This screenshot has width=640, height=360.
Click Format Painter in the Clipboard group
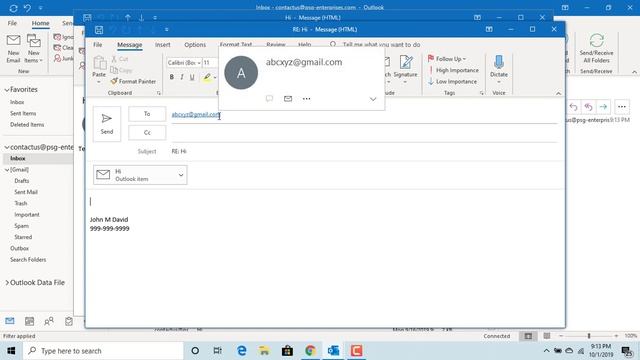(133, 81)
